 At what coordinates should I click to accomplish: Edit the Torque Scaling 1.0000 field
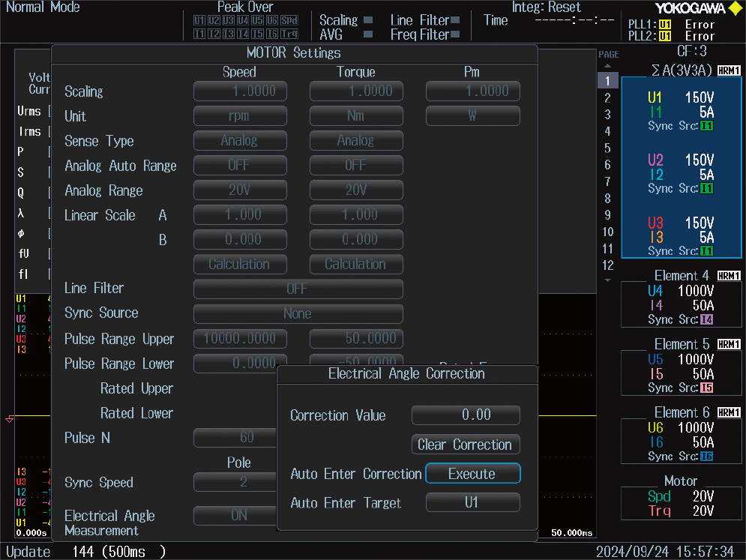coord(356,91)
